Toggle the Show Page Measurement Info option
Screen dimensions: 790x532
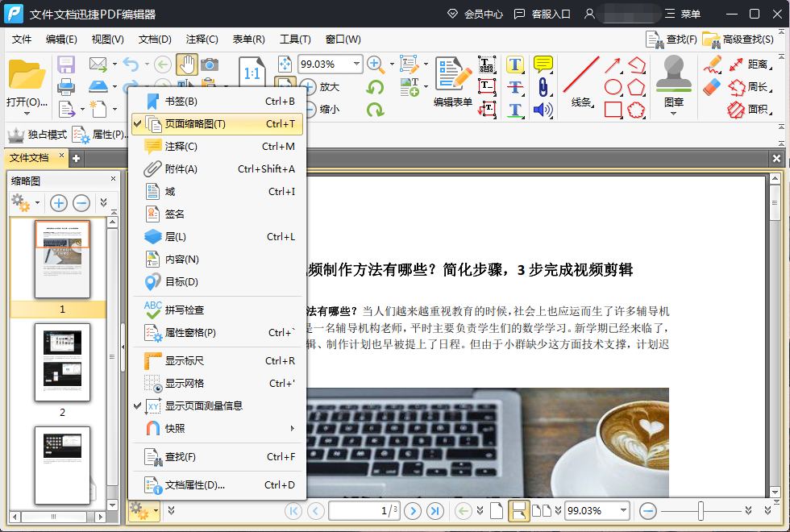tap(217, 405)
